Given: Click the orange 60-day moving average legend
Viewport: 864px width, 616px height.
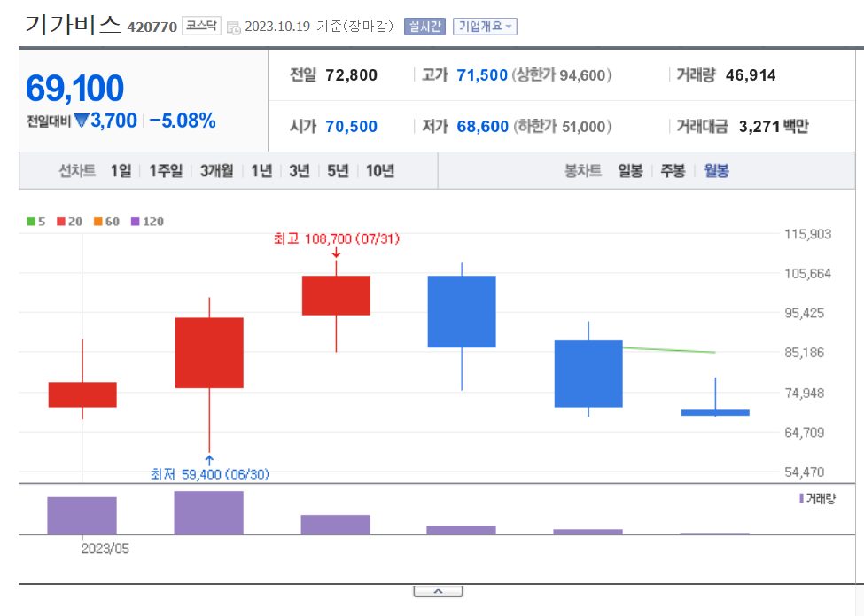Looking at the screenshot, I should [106, 222].
